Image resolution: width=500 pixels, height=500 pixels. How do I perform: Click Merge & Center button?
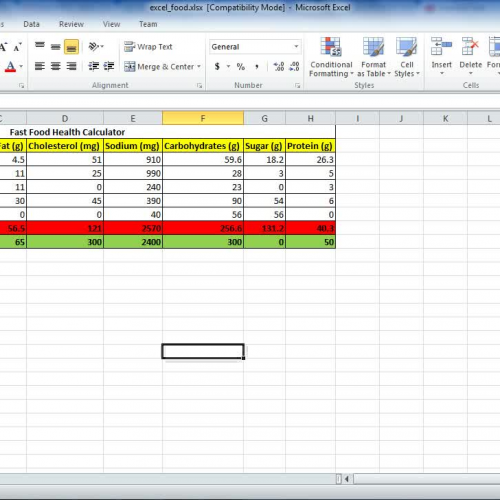pyautogui.click(x=159, y=67)
